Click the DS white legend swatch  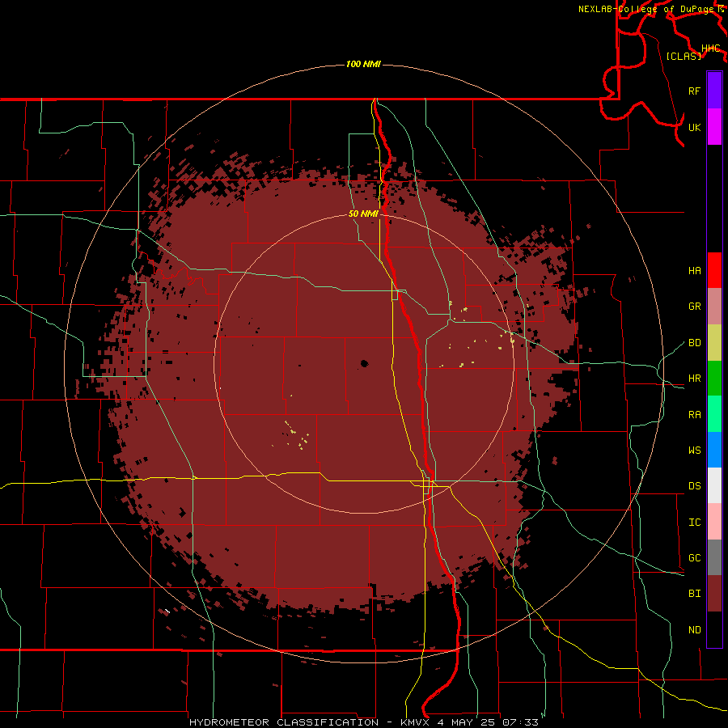(x=714, y=485)
